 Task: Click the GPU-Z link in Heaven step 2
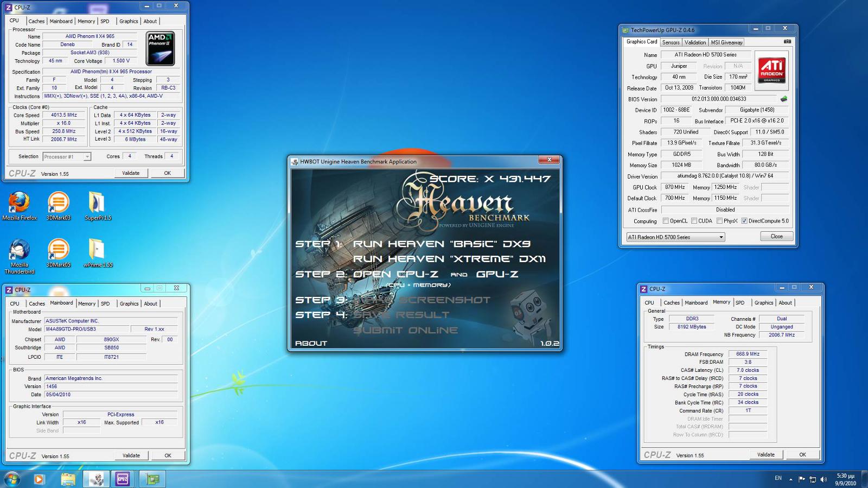tap(497, 274)
